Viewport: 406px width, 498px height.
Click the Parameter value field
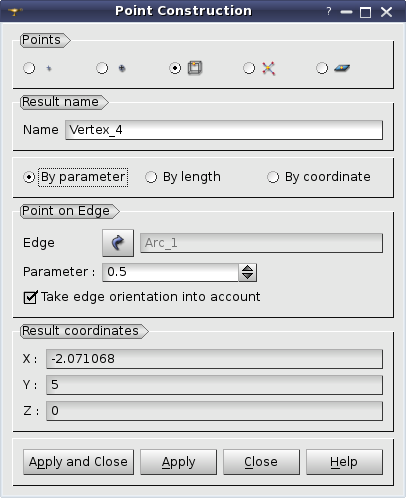point(170,272)
